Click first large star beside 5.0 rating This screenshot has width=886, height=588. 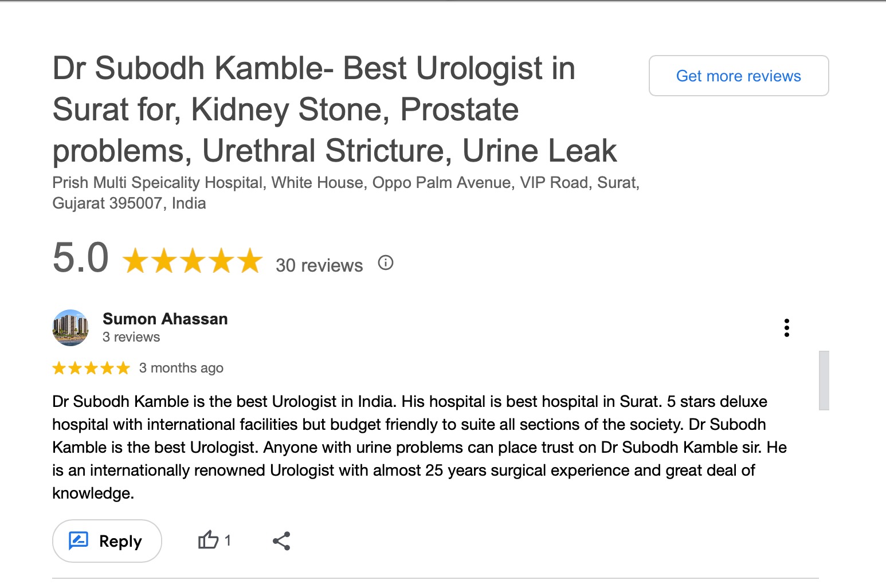(135, 261)
